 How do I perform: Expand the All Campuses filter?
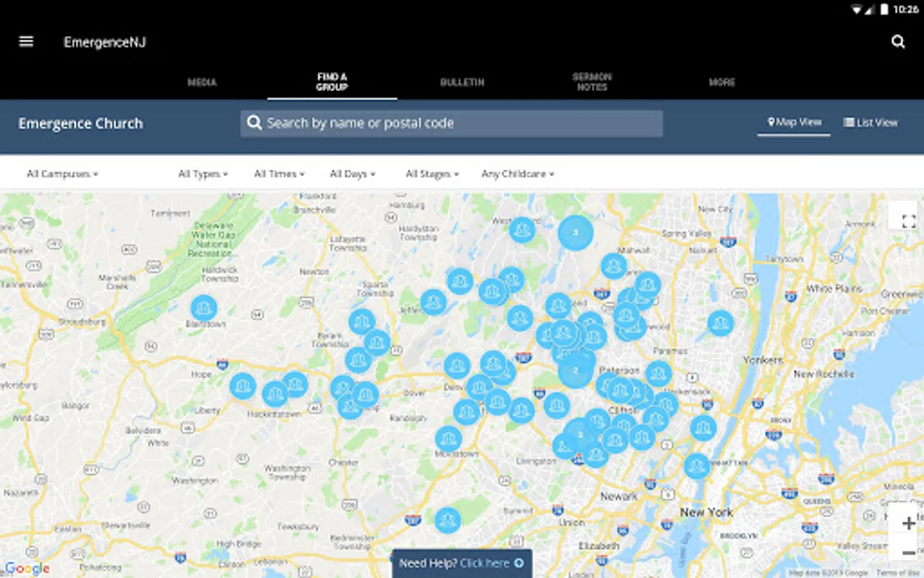point(62,174)
